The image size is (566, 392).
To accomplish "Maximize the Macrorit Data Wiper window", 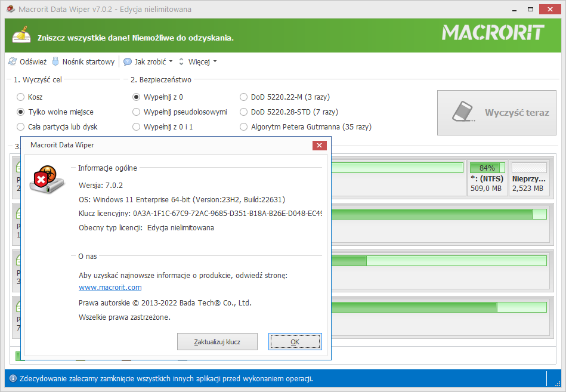I will click(530, 10).
